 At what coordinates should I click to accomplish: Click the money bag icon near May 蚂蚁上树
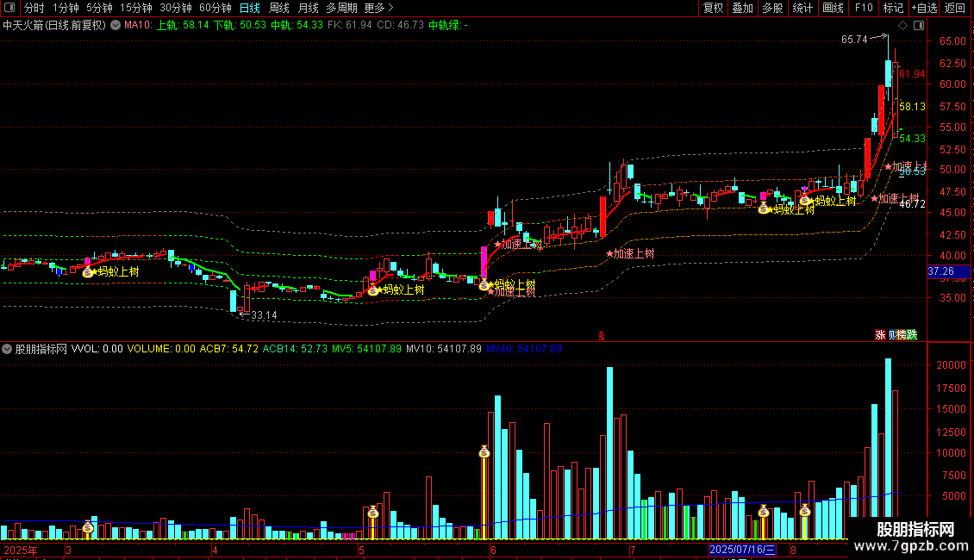372,290
